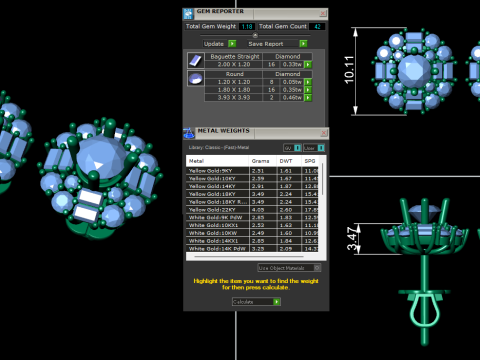Select the White Gold:14KX1 row
The height and width of the screenshot is (360, 480).
pos(252,241)
